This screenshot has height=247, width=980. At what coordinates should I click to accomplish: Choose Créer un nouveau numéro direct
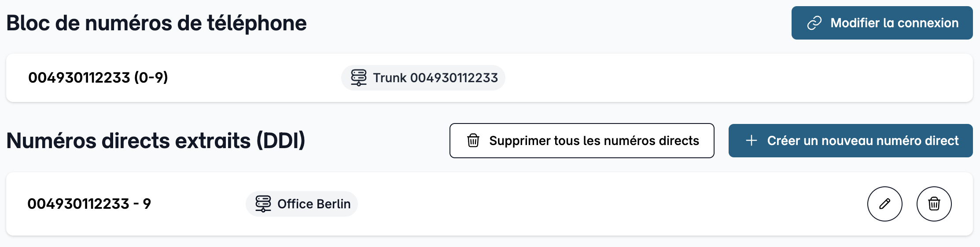851,141
